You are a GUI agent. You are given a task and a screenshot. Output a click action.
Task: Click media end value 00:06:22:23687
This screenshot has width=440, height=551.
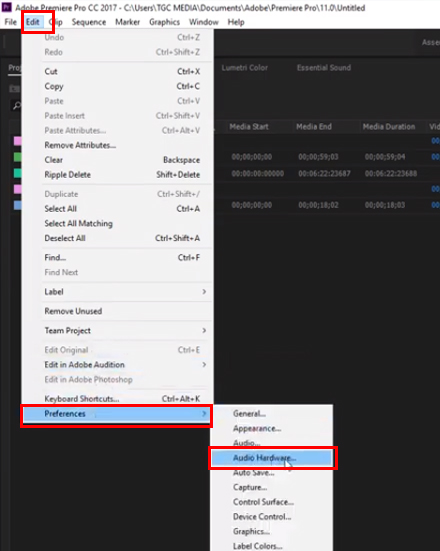324,174
